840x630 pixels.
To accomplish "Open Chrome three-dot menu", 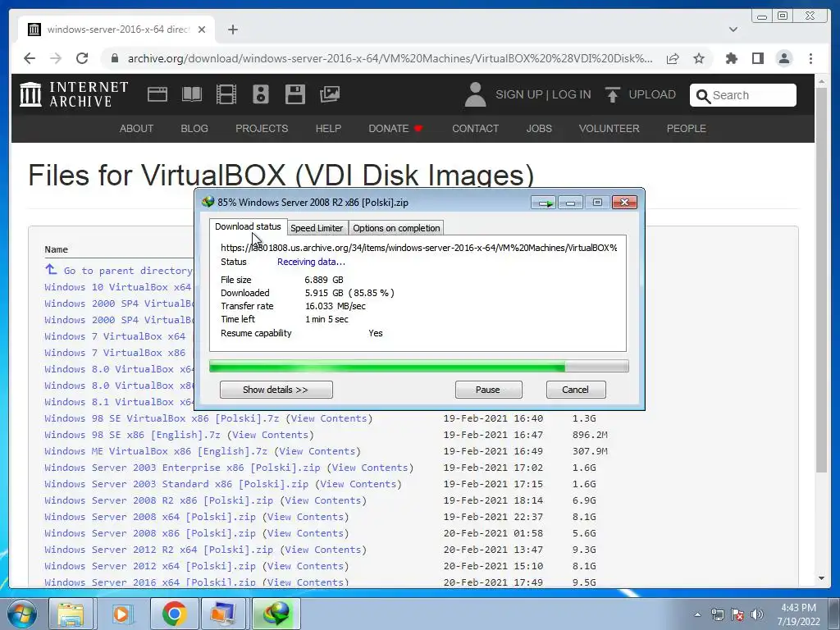I will 810,58.
